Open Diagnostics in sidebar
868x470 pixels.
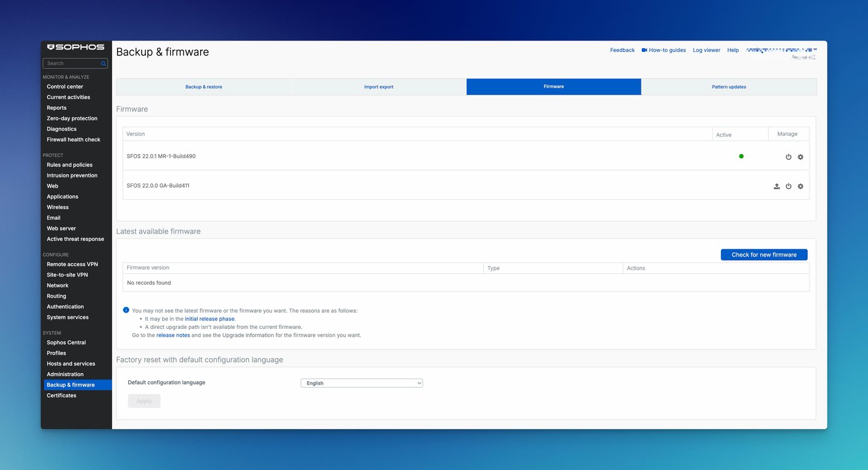[x=61, y=129]
